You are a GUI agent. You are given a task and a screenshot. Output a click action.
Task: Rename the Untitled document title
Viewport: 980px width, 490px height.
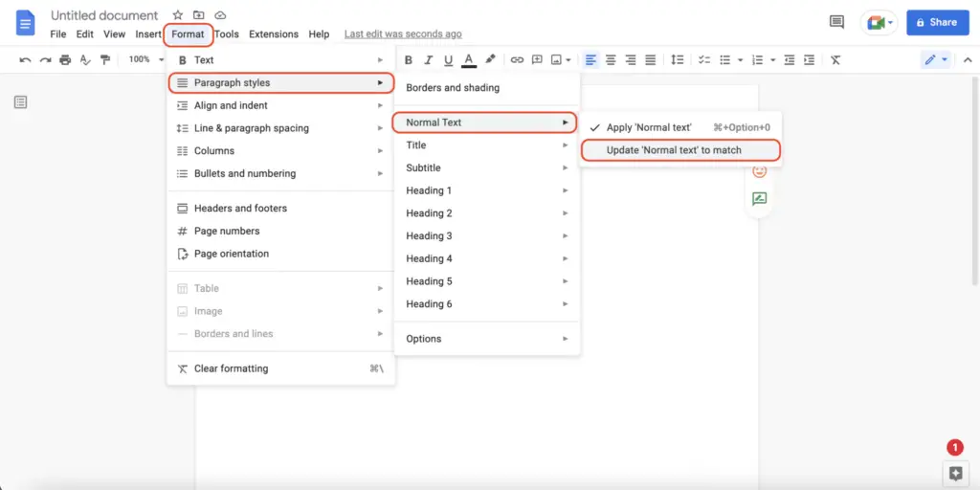(x=104, y=15)
